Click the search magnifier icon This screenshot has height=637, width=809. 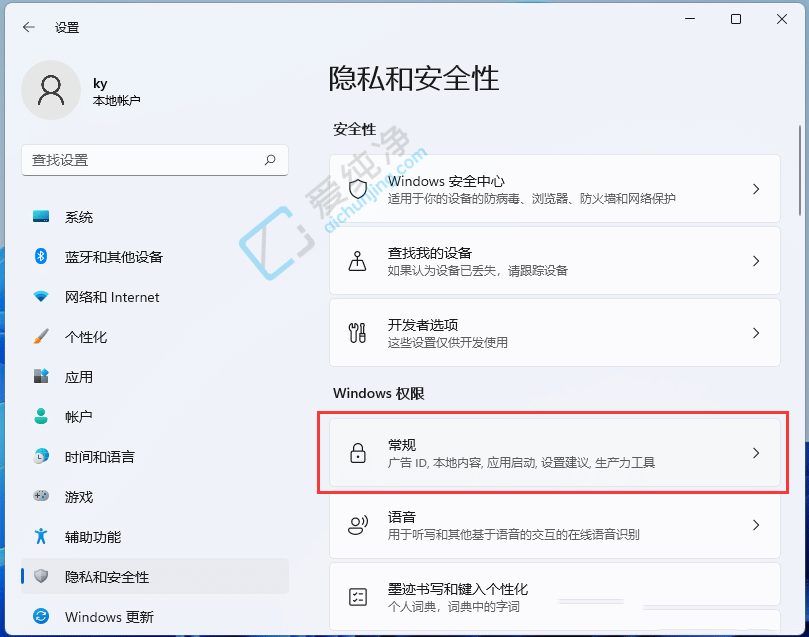coord(270,160)
